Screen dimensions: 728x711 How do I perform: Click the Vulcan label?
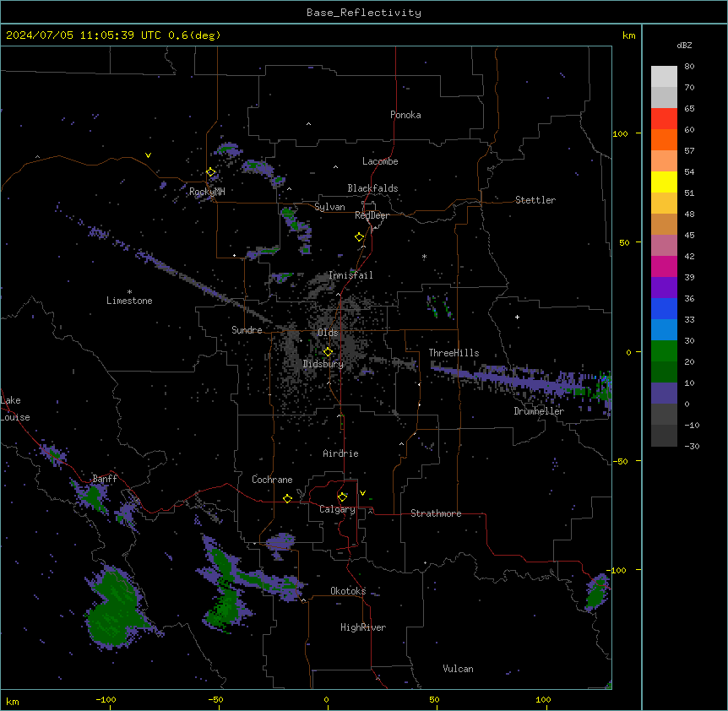click(x=458, y=669)
